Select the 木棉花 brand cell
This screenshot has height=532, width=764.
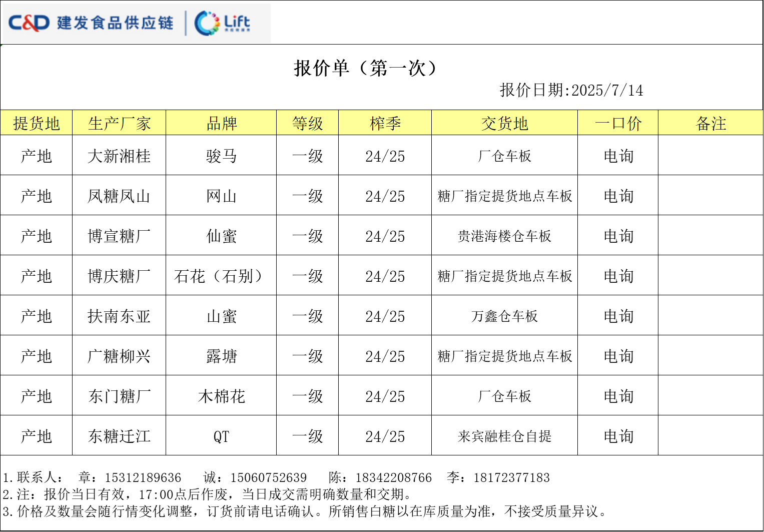pos(221,396)
